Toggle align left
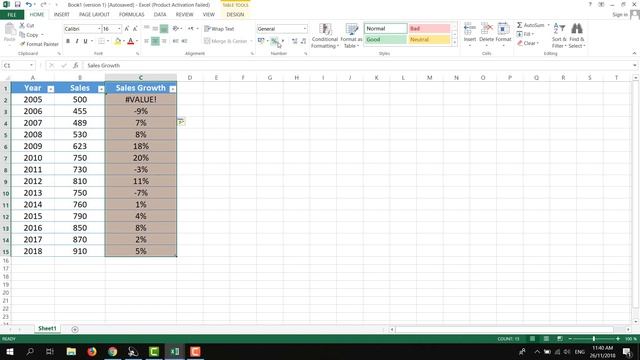The width and height of the screenshot is (640, 360). pyautogui.click(x=147, y=41)
